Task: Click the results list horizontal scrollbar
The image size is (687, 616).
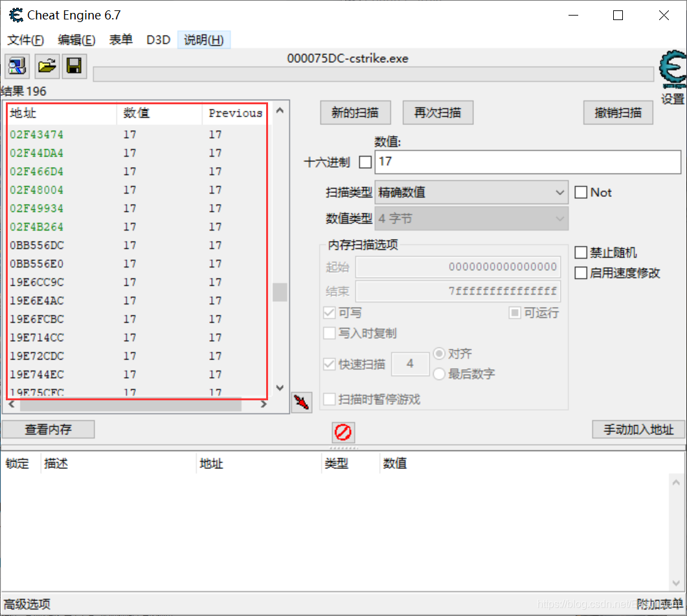Action: (x=131, y=405)
